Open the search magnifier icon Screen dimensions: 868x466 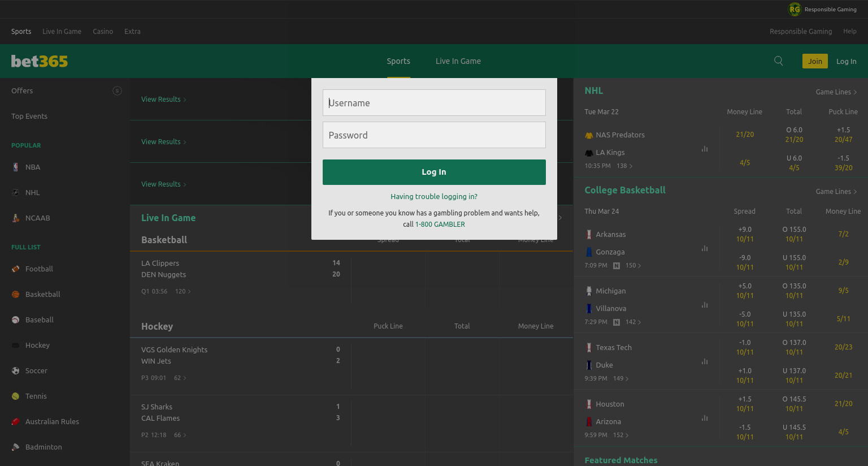778,61
